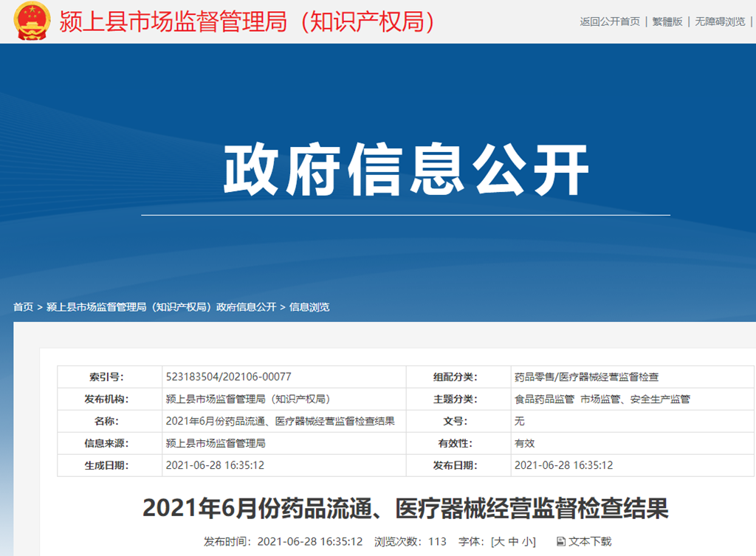The height and width of the screenshot is (556, 756).
Task: Switch to 繁體版 traditional Chinese
Action: tap(667, 21)
